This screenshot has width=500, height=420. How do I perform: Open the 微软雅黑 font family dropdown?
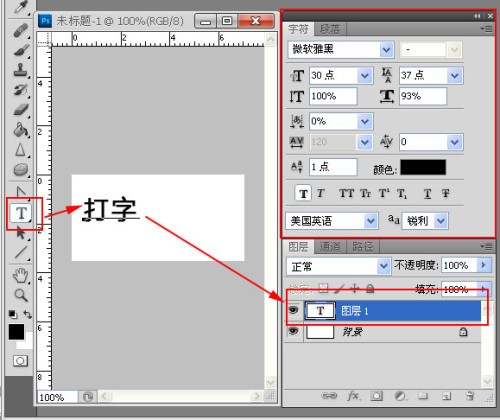tap(386, 50)
